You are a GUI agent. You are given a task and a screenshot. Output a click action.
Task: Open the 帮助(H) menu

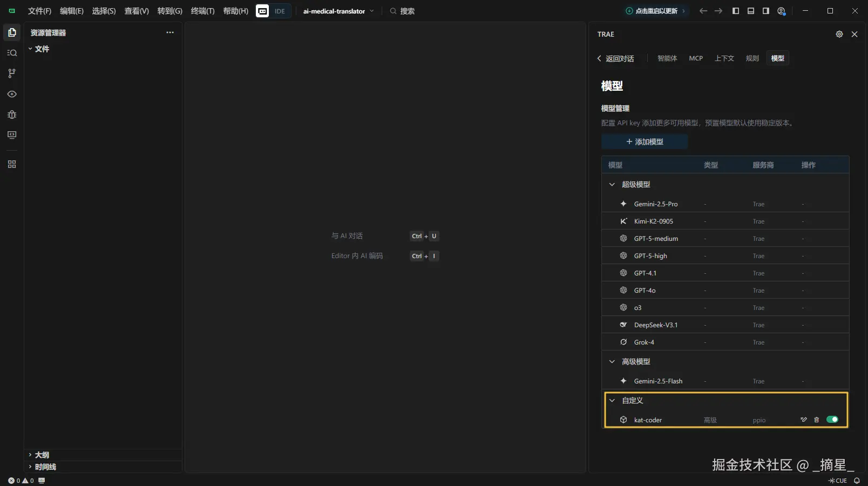pos(236,11)
